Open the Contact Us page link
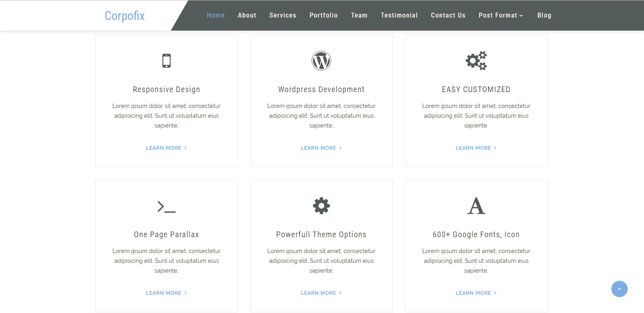The image size is (644, 313). (x=448, y=15)
